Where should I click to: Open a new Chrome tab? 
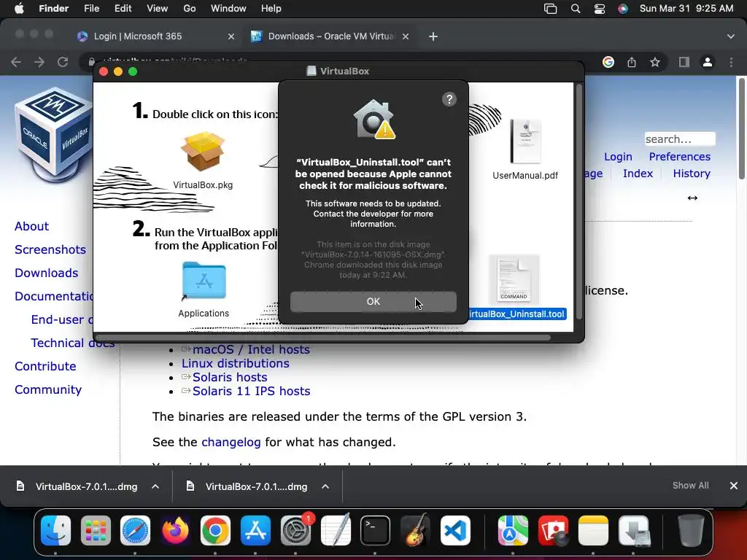click(433, 36)
